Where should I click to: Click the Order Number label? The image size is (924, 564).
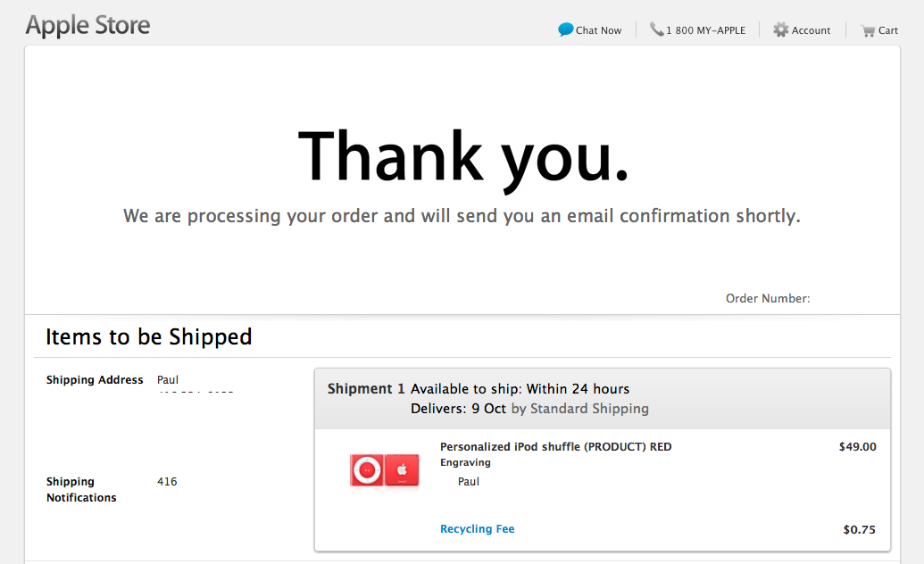(768, 298)
